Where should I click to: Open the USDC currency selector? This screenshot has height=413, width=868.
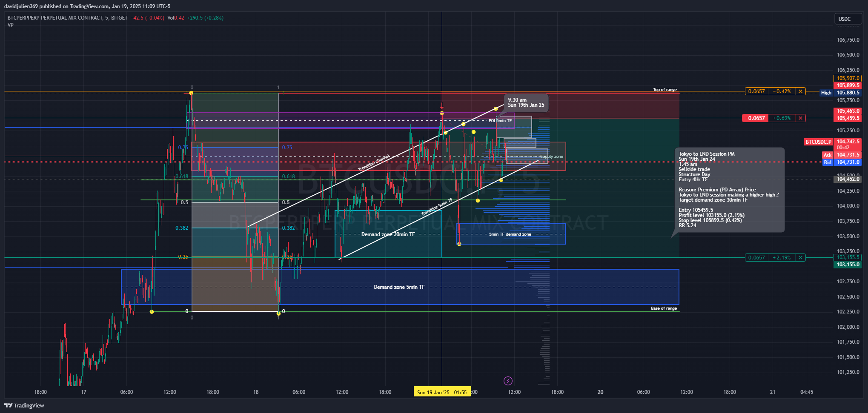848,19
